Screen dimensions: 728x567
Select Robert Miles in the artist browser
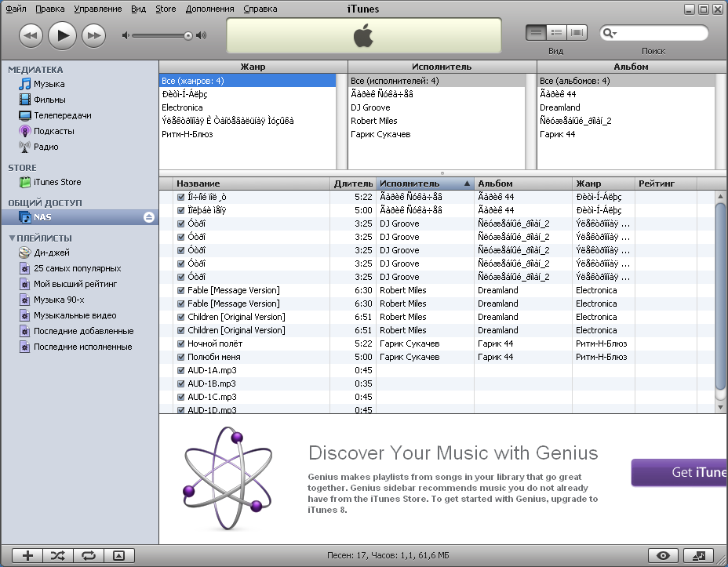(436, 121)
